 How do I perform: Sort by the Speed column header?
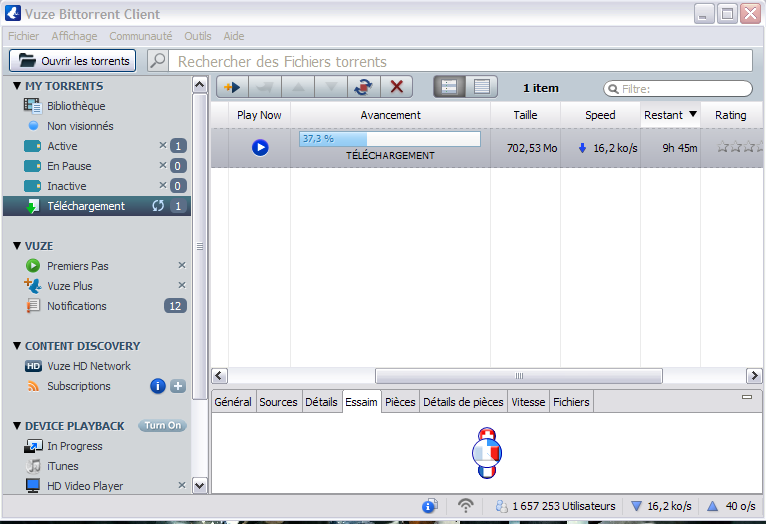[x=600, y=115]
